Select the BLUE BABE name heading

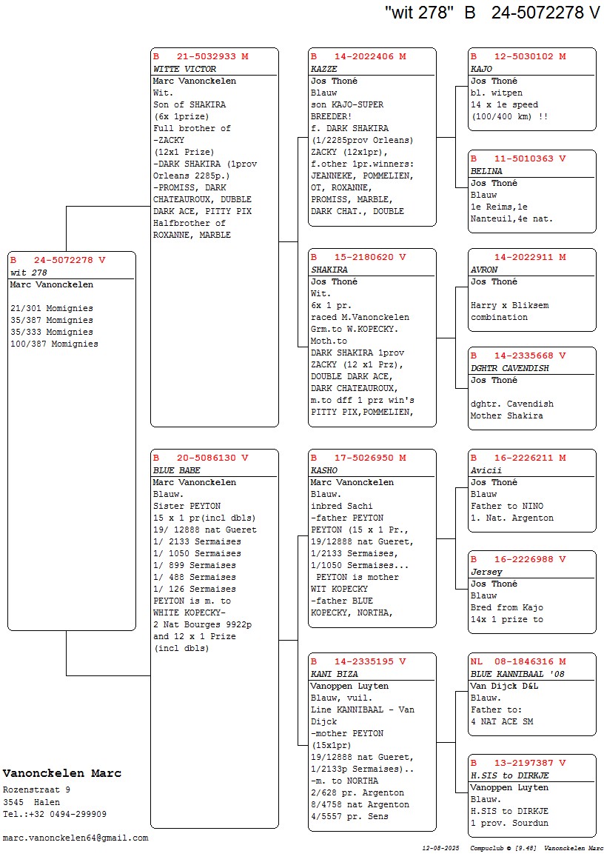point(176,470)
